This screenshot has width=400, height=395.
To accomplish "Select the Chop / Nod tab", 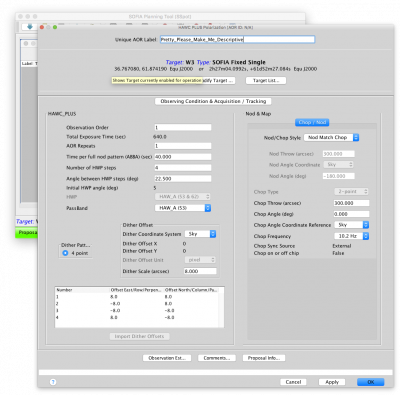I will coord(312,122).
